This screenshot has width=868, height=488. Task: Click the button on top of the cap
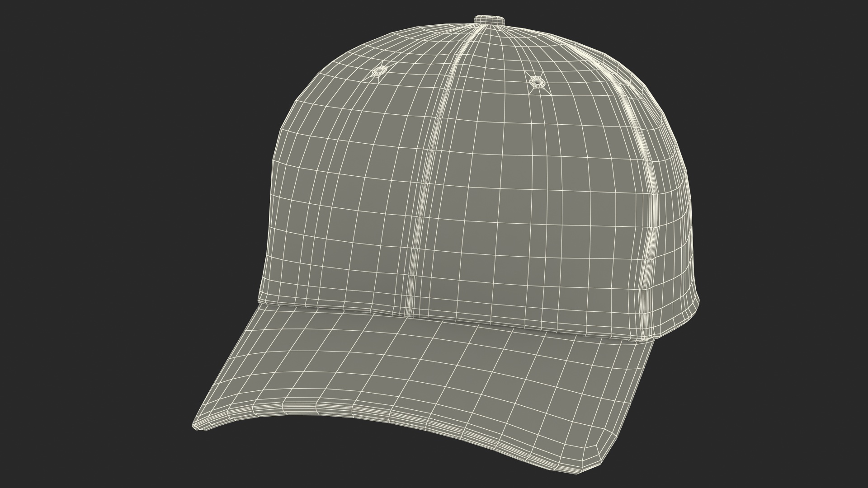490,20
